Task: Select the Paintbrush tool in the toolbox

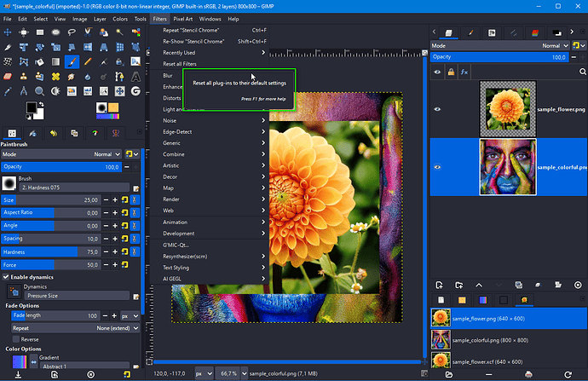Action: [x=72, y=61]
